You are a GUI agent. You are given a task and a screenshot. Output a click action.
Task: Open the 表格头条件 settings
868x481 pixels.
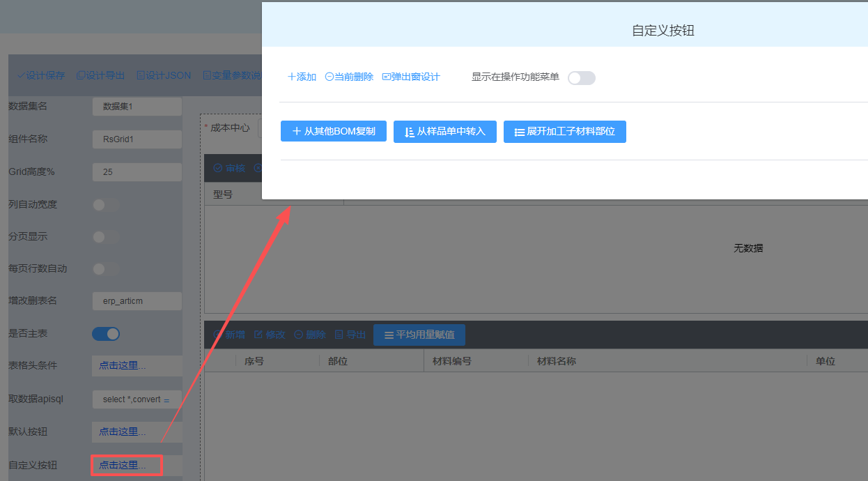coord(136,366)
